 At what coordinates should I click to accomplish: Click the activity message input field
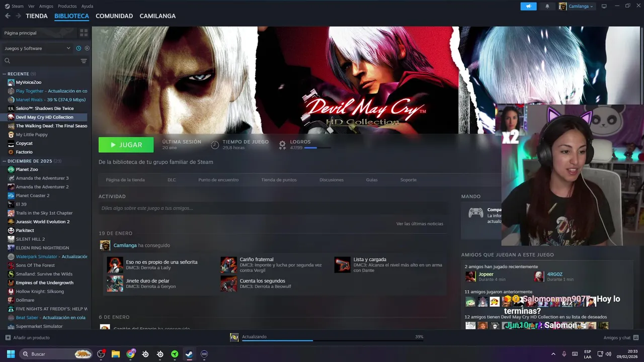coord(272,208)
